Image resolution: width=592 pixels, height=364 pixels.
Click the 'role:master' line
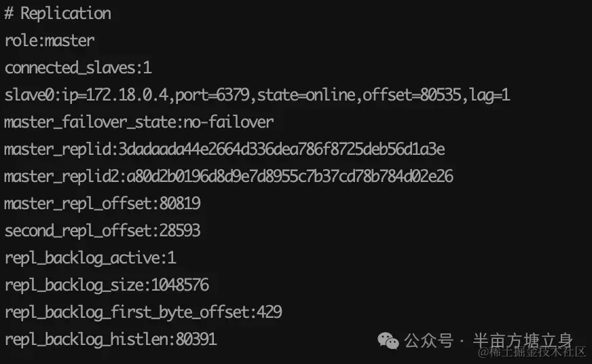(x=50, y=41)
